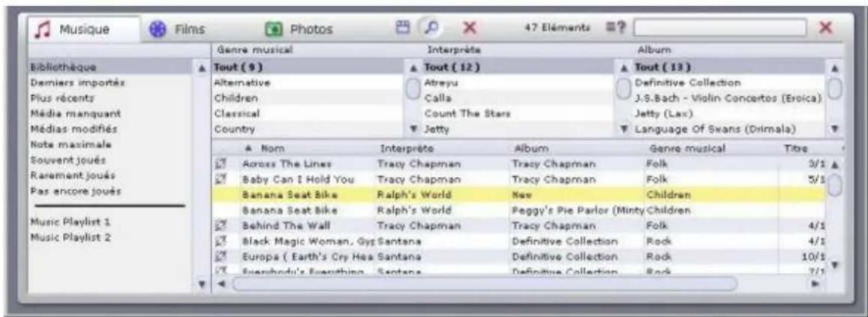Select Médias modifiés in the sidebar
The width and height of the screenshot is (868, 317).
coord(111,129)
